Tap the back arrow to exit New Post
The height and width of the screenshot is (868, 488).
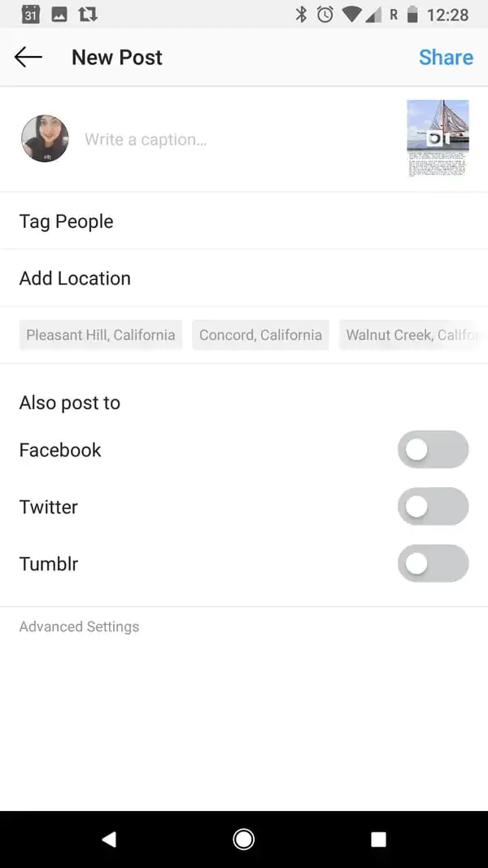click(28, 57)
